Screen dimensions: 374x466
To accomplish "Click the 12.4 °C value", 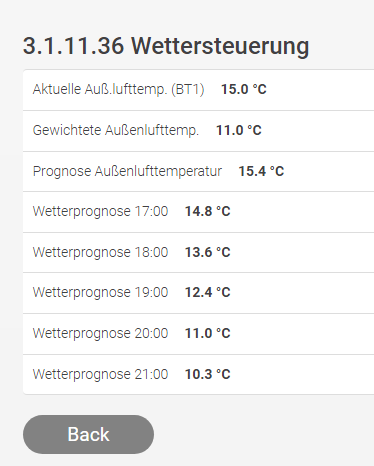I will (208, 292).
